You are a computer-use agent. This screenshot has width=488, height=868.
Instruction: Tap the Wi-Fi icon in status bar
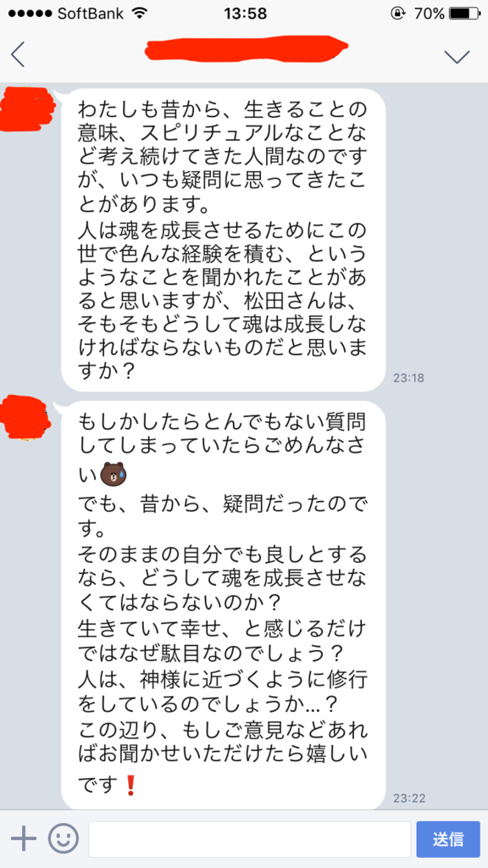click(141, 13)
